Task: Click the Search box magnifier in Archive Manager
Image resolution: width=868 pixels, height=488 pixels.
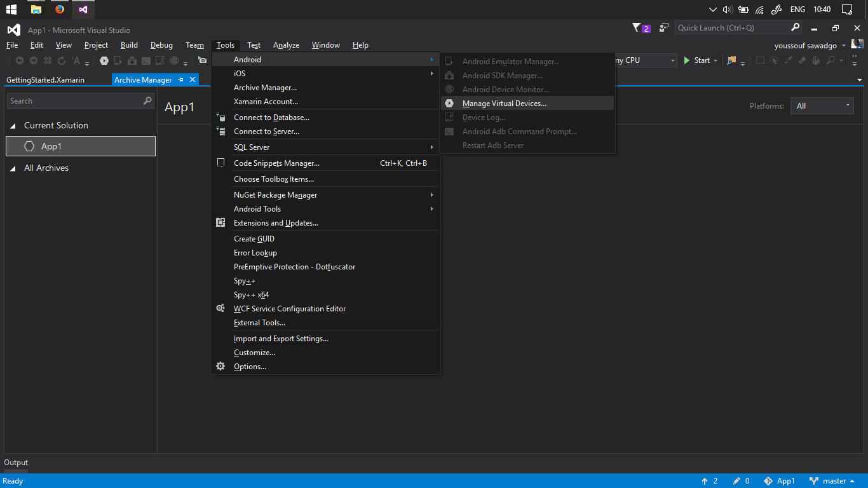Action: pos(147,101)
